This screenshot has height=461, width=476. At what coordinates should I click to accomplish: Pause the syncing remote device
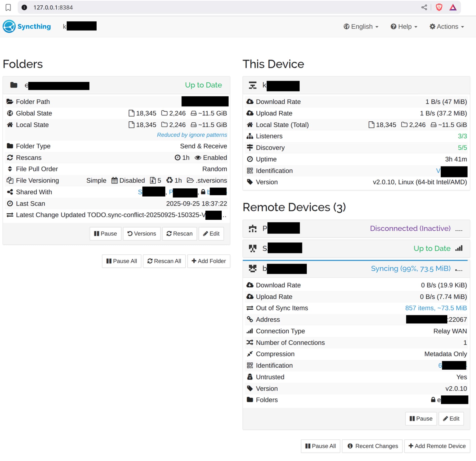pos(421,418)
